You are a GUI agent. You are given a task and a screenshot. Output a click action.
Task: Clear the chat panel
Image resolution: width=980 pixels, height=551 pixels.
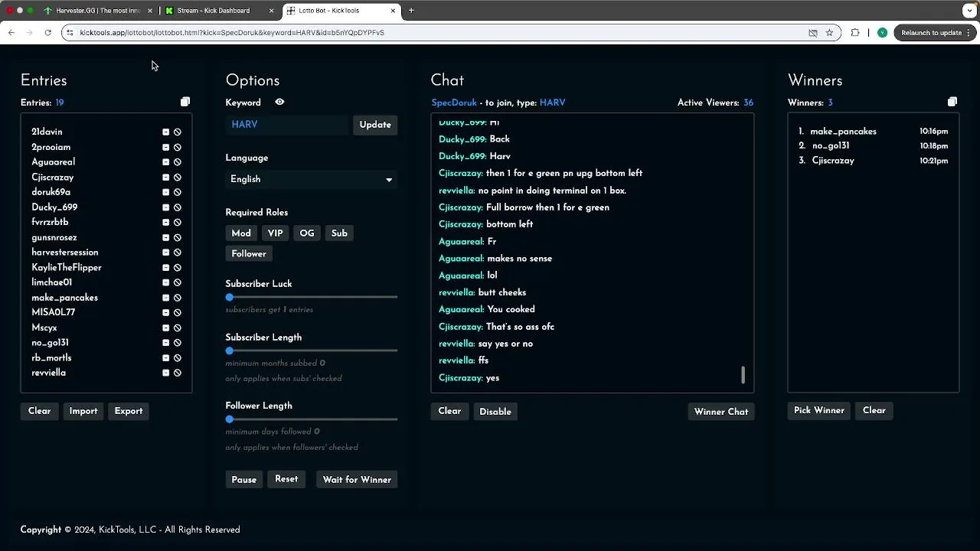click(449, 411)
